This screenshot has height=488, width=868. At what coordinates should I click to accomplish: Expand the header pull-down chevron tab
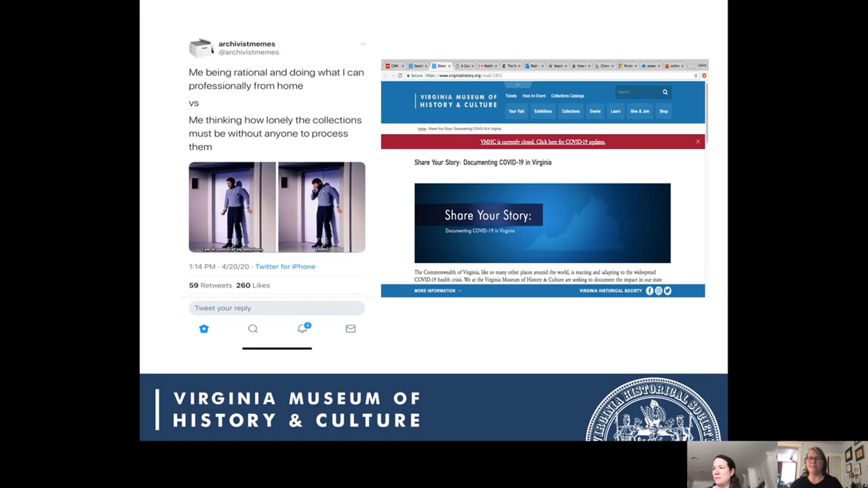coord(518,85)
